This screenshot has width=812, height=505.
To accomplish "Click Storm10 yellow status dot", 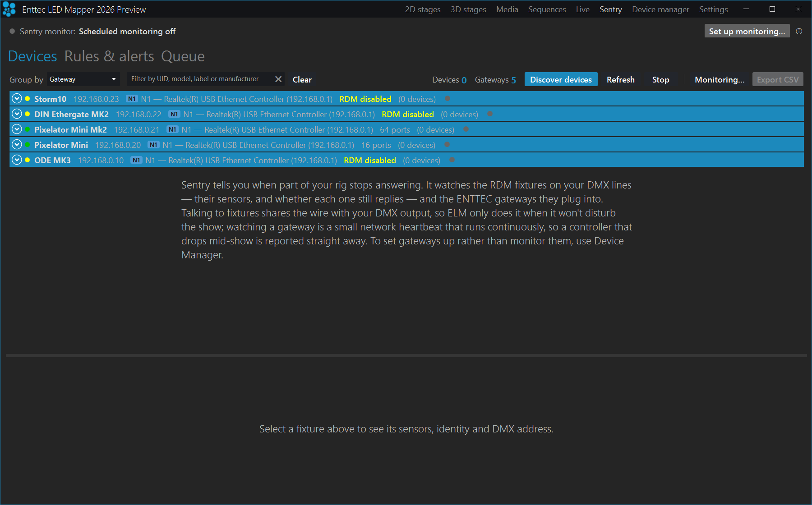I will pyautogui.click(x=28, y=99).
